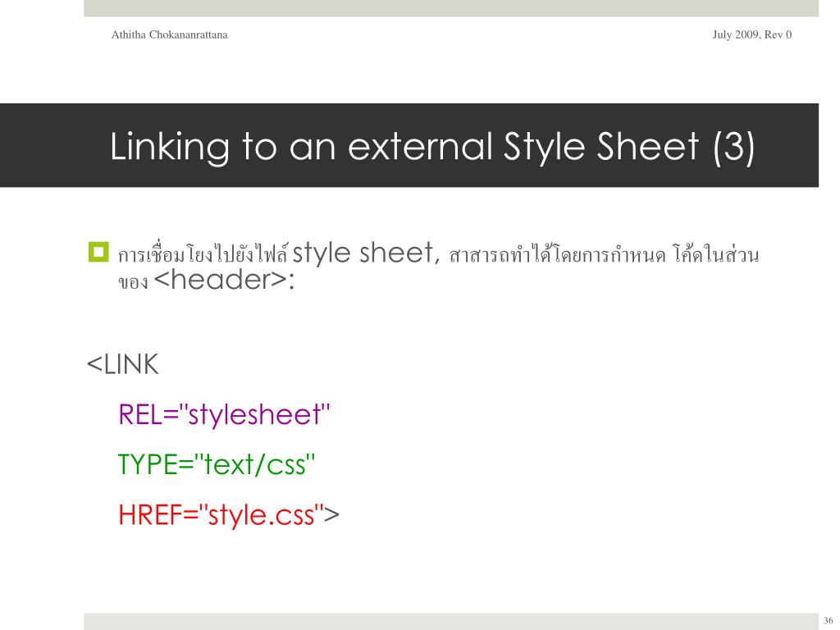This screenshot has width=840, height=630.
Task: Click the red HREF="style.css" line
Action: tap(221, 515)
